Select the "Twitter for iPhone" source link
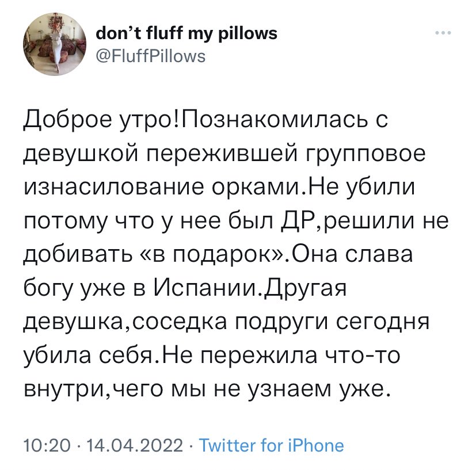The height and width of the screenshot is (470, 476). coord(272,445)
